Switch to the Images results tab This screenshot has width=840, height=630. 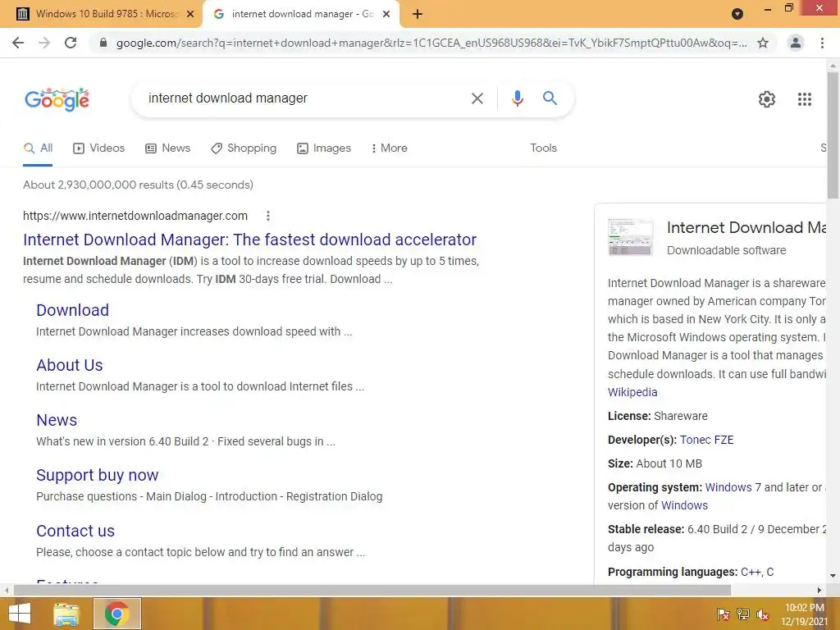coord(324,148)
